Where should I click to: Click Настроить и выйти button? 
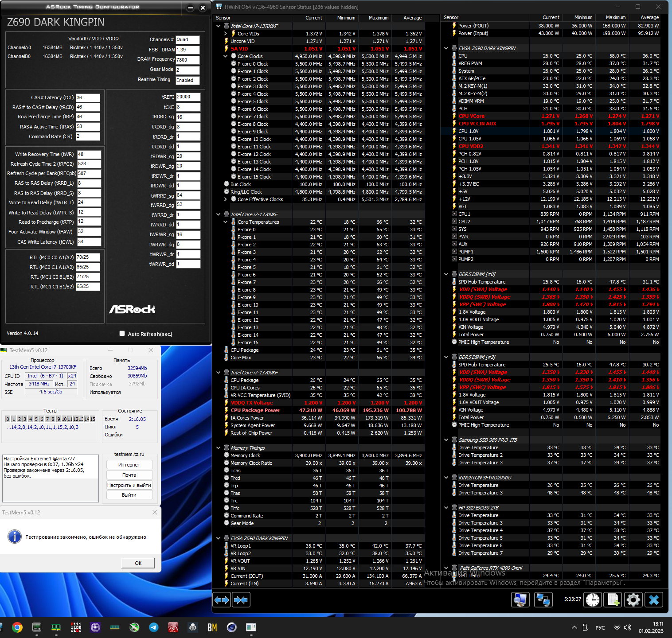pos(129,485)
